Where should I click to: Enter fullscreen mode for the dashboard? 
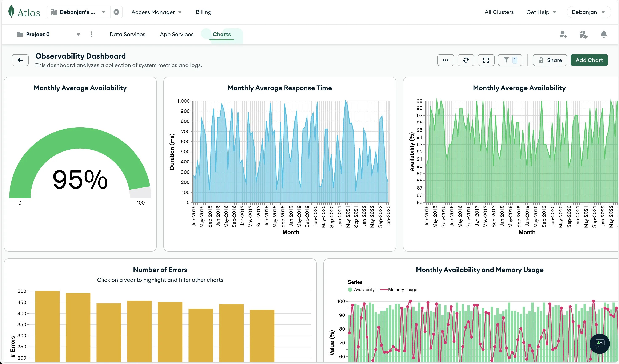click(x=486, y=60)
